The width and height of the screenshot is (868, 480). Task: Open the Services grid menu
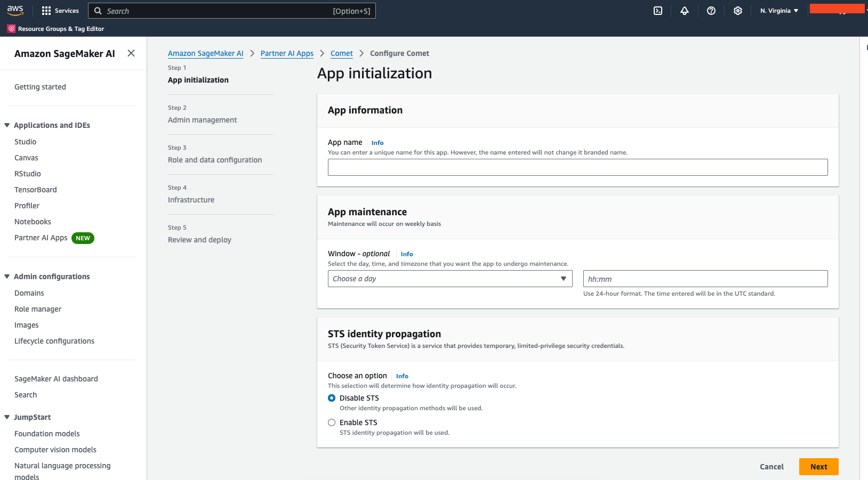pos(60,11)
